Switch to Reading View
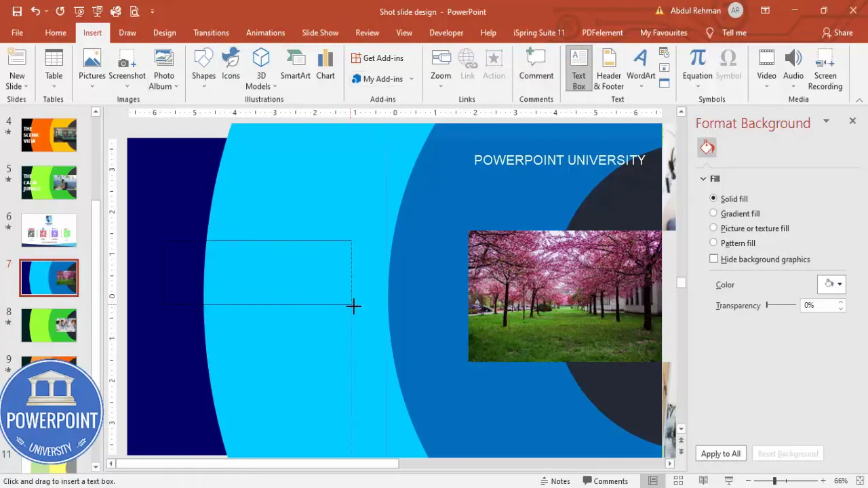Screen dimensions: 868x488 point(703,481)
